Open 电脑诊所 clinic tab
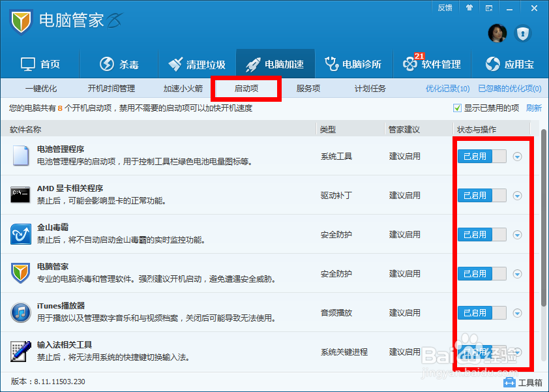Screen dimensions: 549x392 pyautogui.click(x=353, y=64)
